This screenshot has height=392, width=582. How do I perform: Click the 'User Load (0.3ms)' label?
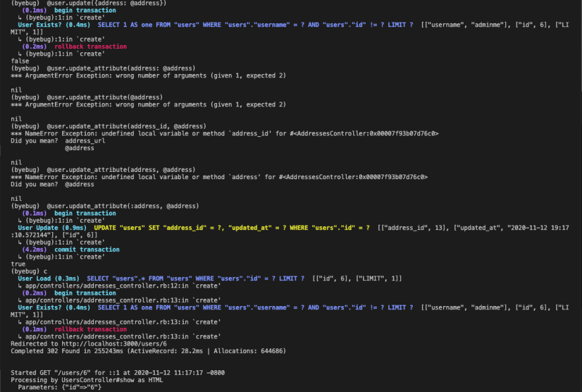(x=49, y=278)
